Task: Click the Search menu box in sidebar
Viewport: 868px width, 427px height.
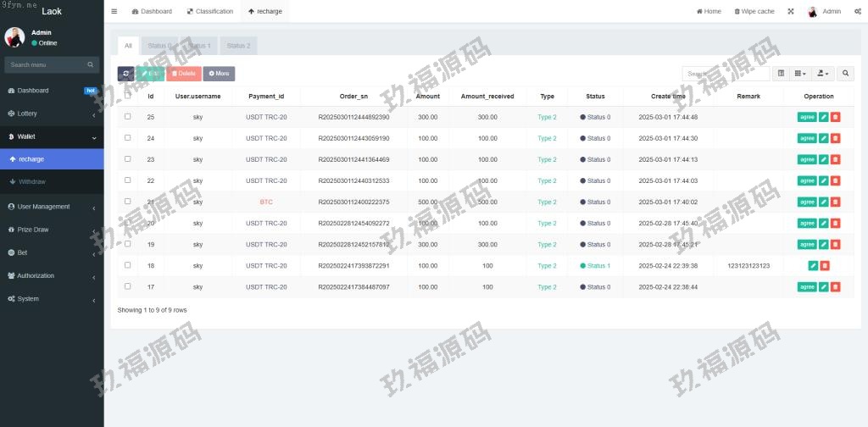Action: point(47,64)
